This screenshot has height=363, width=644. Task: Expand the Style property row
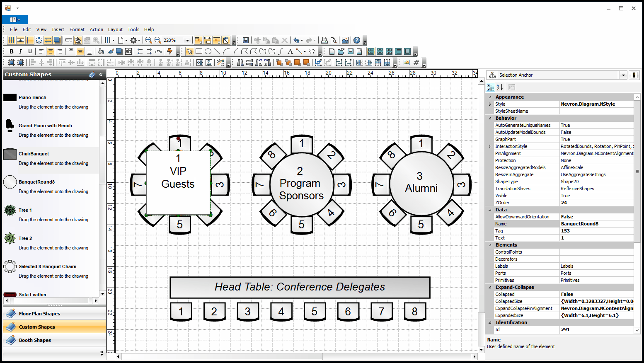[x=490, y=104]
